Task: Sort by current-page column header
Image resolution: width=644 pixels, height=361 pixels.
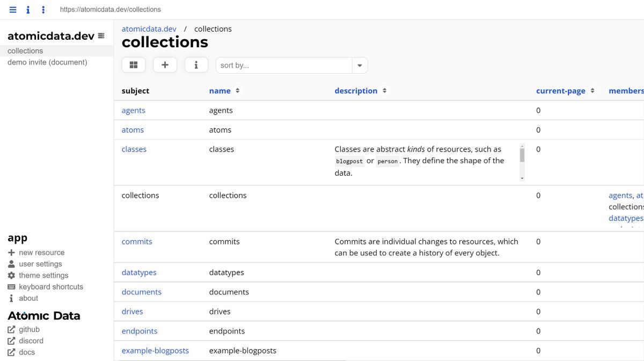Action: tap(561, 90)
